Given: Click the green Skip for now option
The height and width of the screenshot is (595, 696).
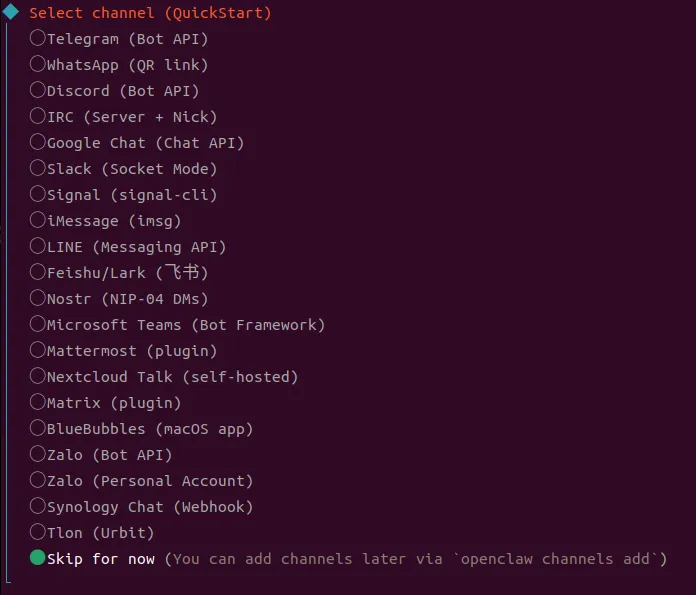Looking at the screenshot, I should [x=38, y=559].
